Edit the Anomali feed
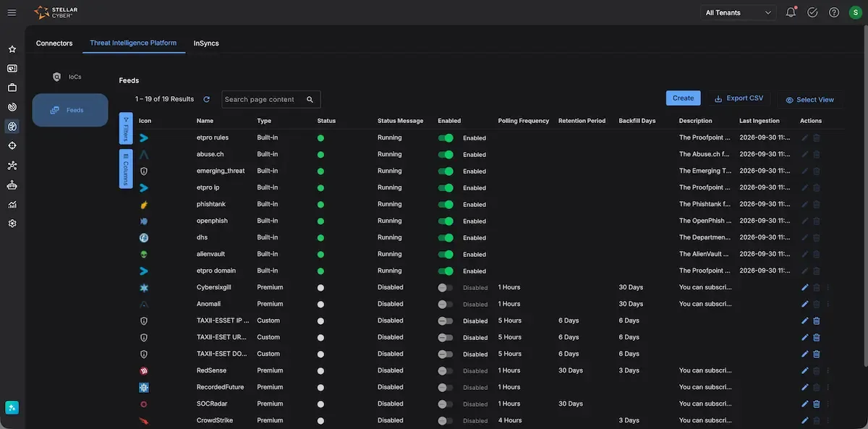This screenshot has height=429, width=868. 805,304
